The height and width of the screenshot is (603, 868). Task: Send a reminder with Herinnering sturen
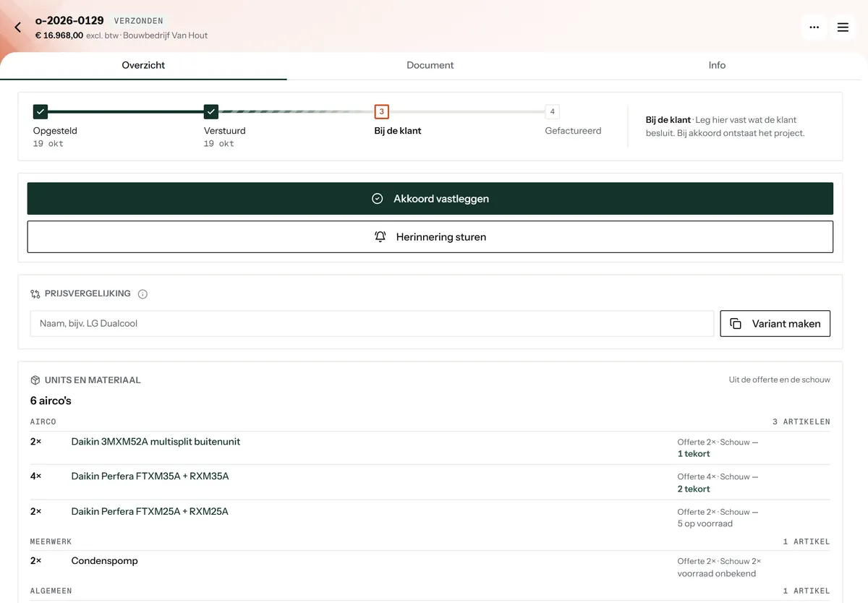coord(430,237)
